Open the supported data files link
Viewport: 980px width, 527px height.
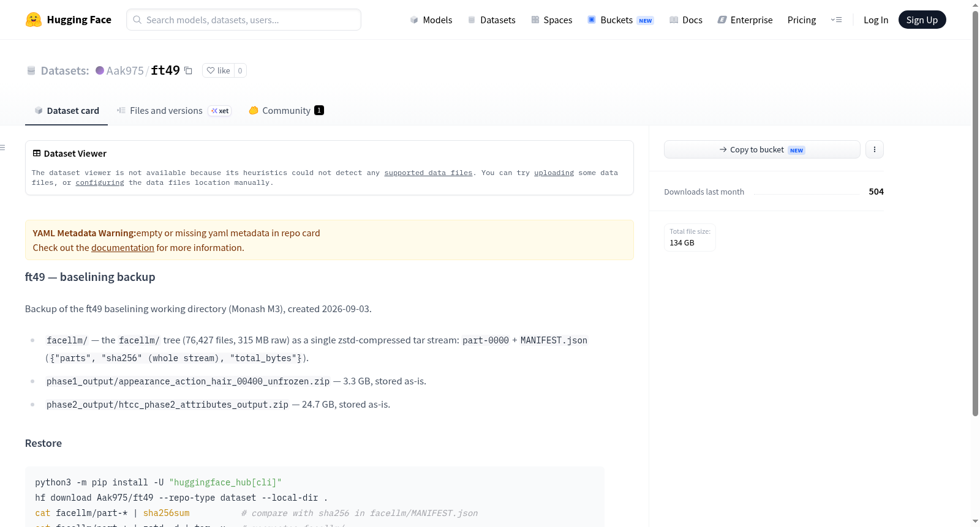click(428, 173)
